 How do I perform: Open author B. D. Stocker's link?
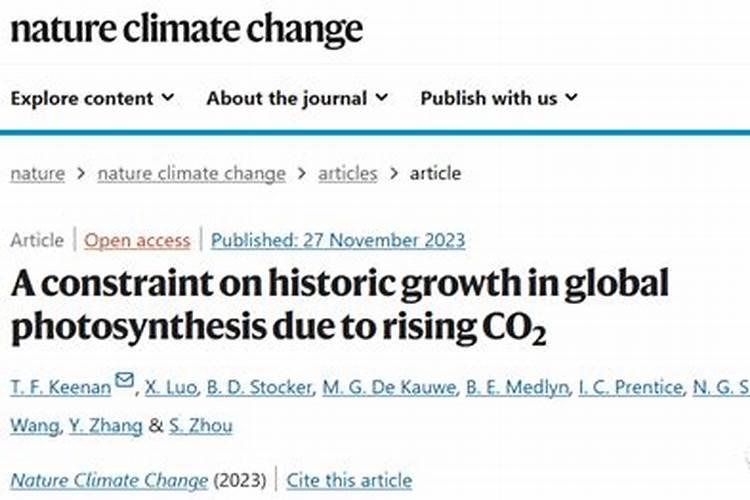click(x=260, y=387)
